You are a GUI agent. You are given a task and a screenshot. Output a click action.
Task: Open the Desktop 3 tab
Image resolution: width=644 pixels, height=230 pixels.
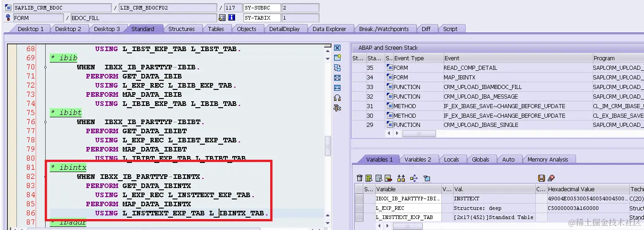(107, 29)
